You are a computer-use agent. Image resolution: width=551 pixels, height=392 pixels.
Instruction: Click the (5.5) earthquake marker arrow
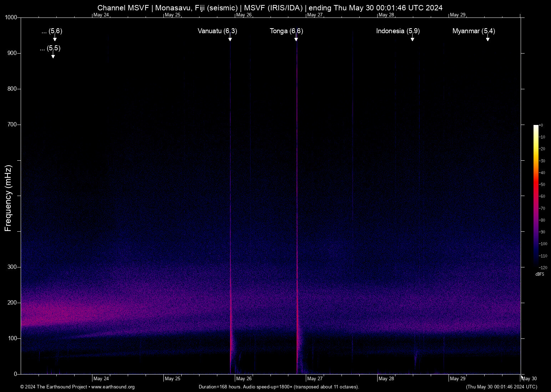coord(53,56)
